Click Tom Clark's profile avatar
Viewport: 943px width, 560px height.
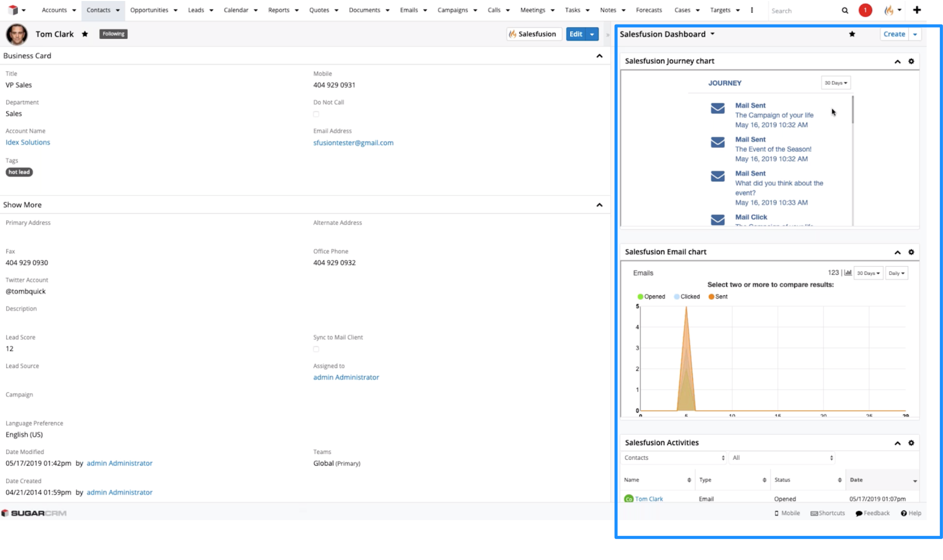click(x=16, y=34)
